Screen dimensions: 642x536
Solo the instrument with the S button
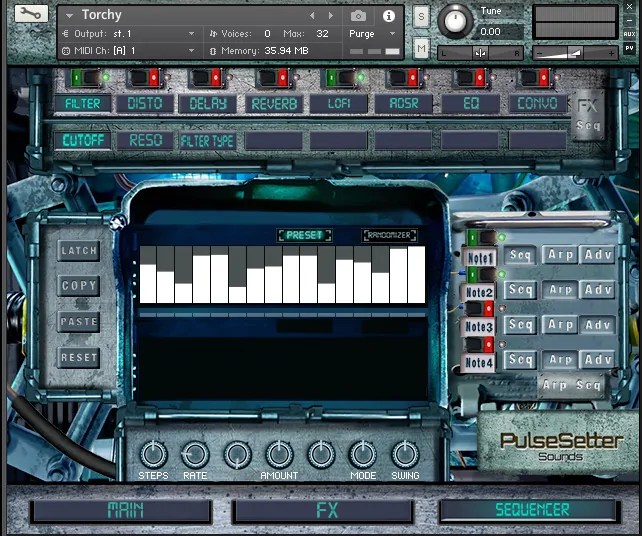(421, 17)
